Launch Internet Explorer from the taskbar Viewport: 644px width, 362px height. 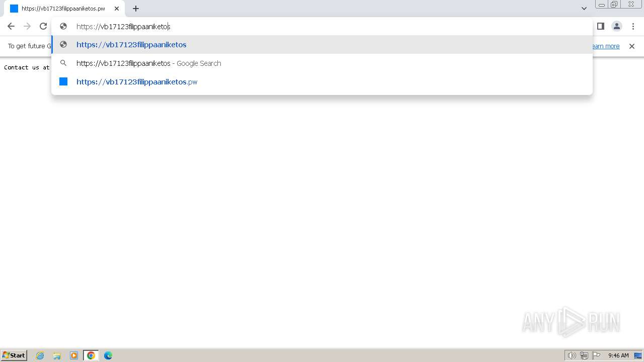(x=40, y=355)
